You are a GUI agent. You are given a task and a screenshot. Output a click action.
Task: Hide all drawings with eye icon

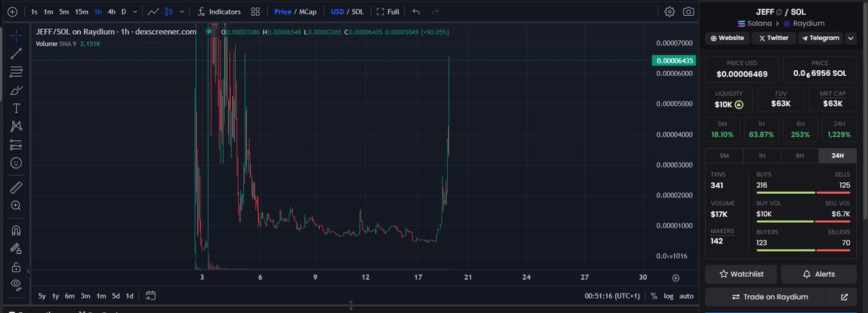16,286
